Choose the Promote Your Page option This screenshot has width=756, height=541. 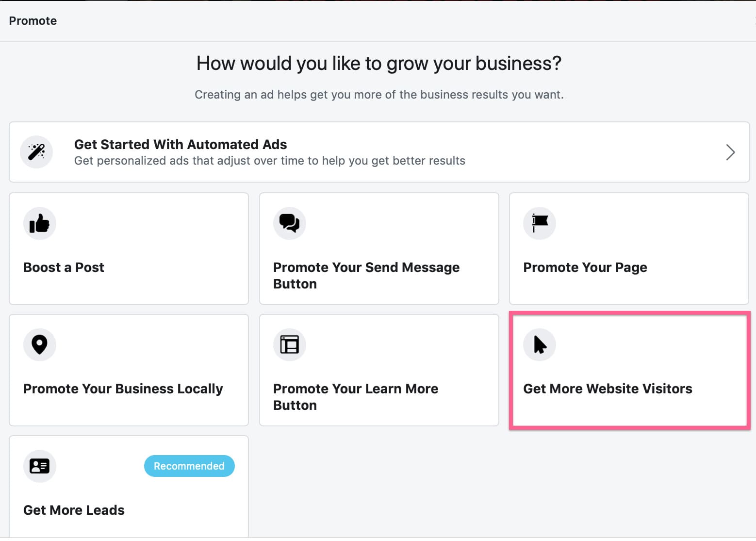(629, 249)
